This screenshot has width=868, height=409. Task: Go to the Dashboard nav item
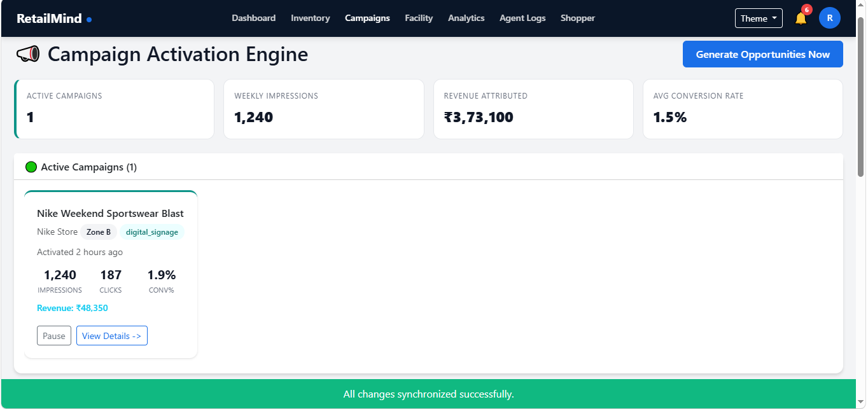[x=253, y=18]
